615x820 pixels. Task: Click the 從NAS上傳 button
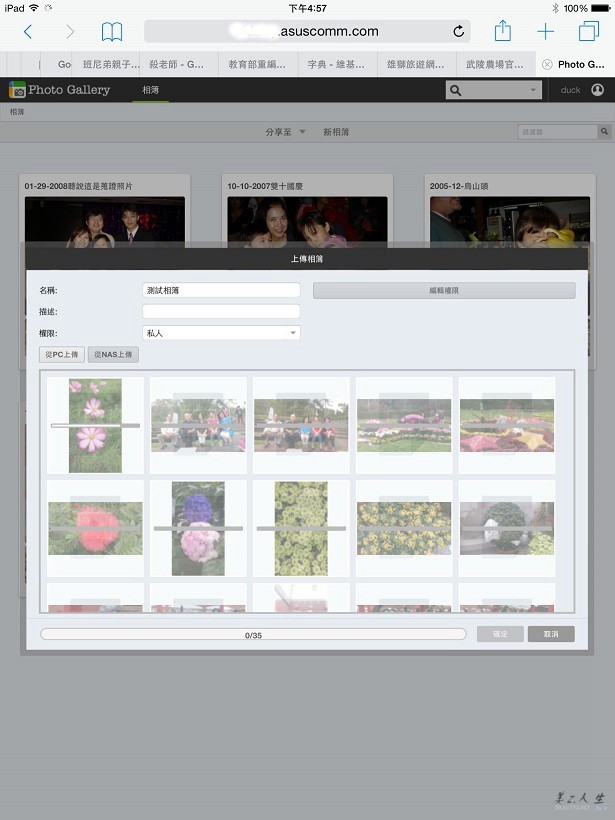113,355
